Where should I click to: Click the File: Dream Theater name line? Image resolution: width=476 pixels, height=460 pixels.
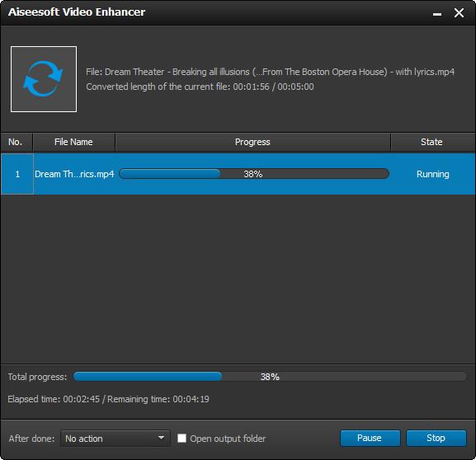tap(271, 72)
